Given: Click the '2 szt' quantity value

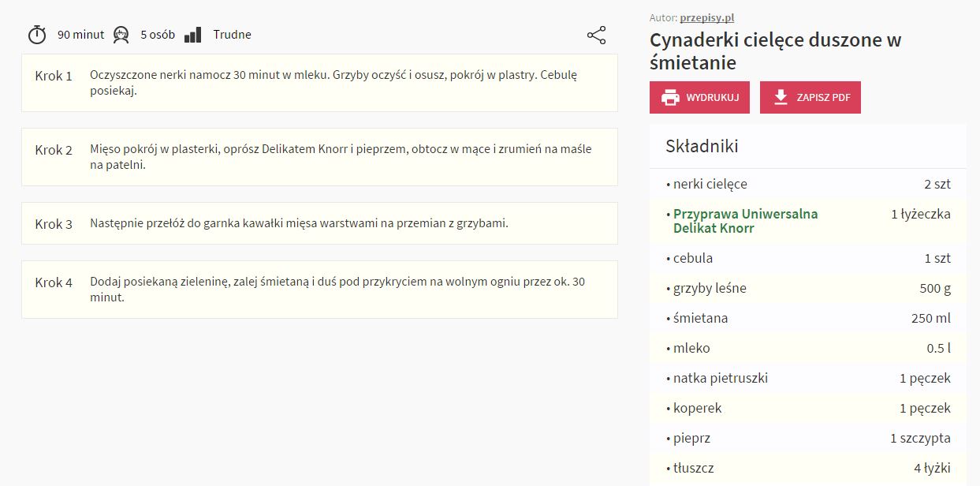Looking at the screenshot, I should tap(937, 184).
